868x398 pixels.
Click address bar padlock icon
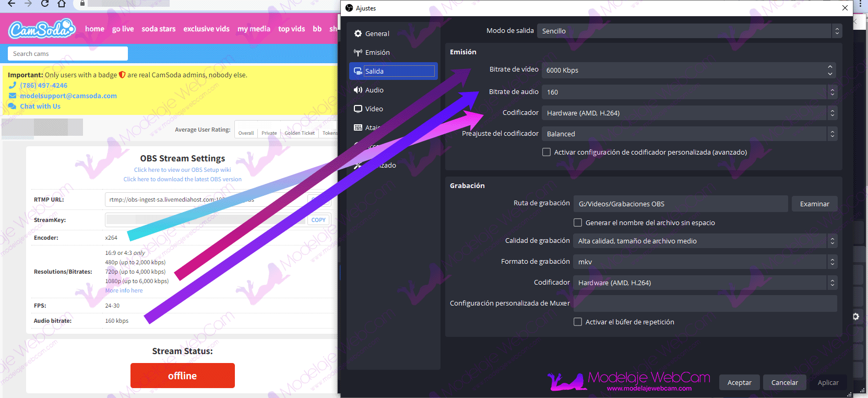(x=82, y=3)
